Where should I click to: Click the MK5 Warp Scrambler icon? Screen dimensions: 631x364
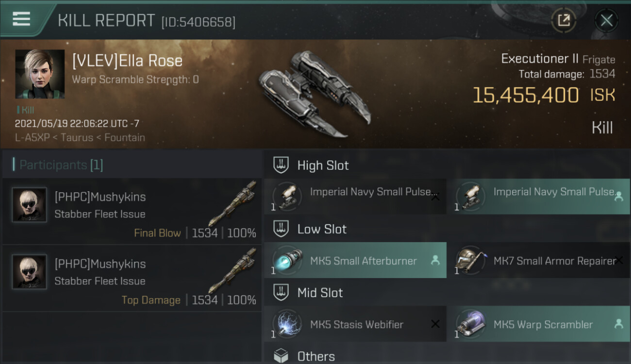(471, 324)
